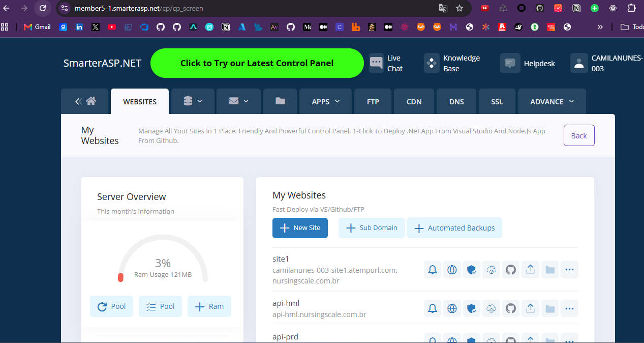Viewport: 644px width, 343px height.
Task: Select the api-hml website name
Action: (x=286, y=303)
